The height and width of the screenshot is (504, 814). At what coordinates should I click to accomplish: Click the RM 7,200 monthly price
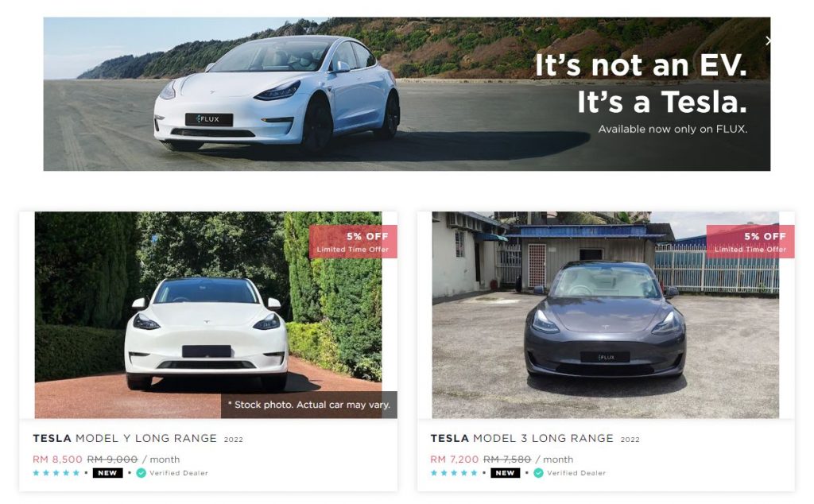[455, 459]
